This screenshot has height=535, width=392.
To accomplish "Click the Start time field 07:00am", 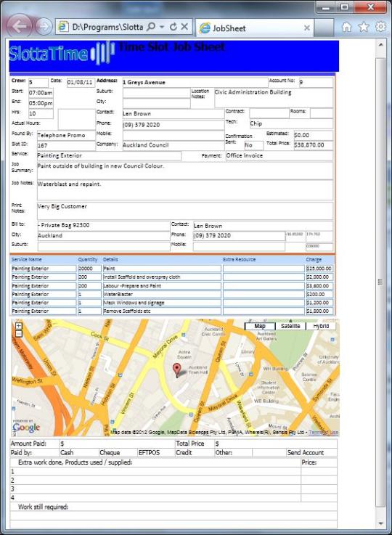I will 41,93.
